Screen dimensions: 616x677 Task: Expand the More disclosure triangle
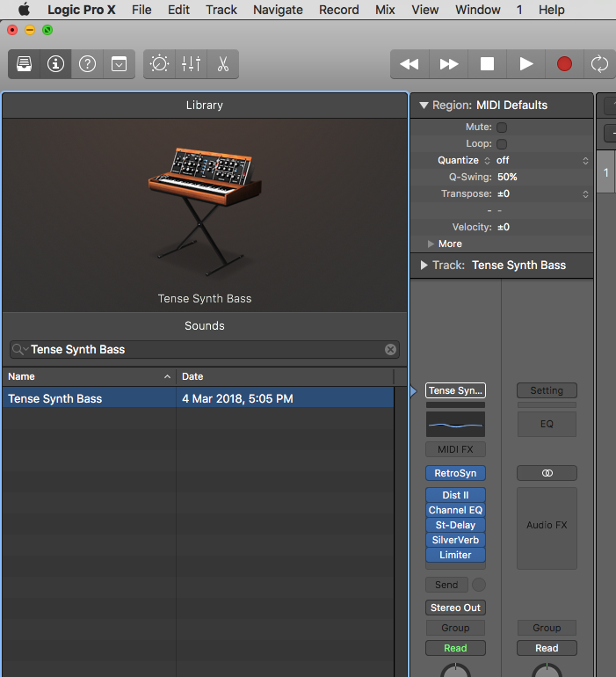[x=431, y=244]
